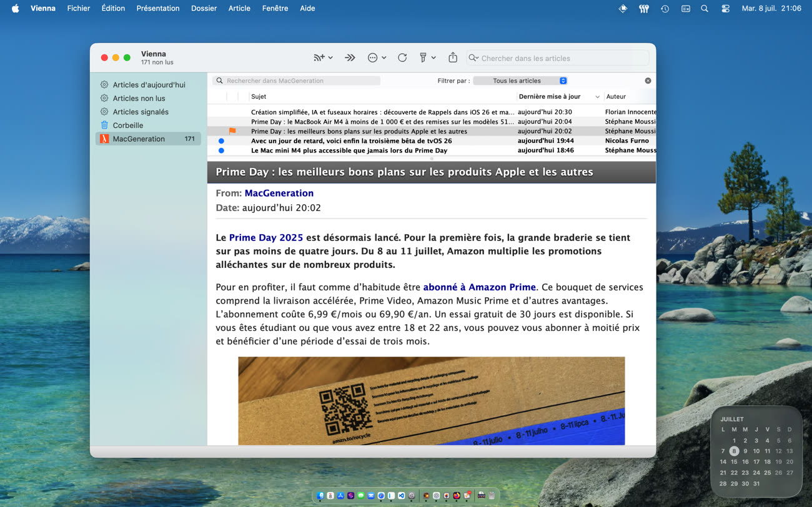
Task: Open the Dossier menu
Action: (204, 8)
